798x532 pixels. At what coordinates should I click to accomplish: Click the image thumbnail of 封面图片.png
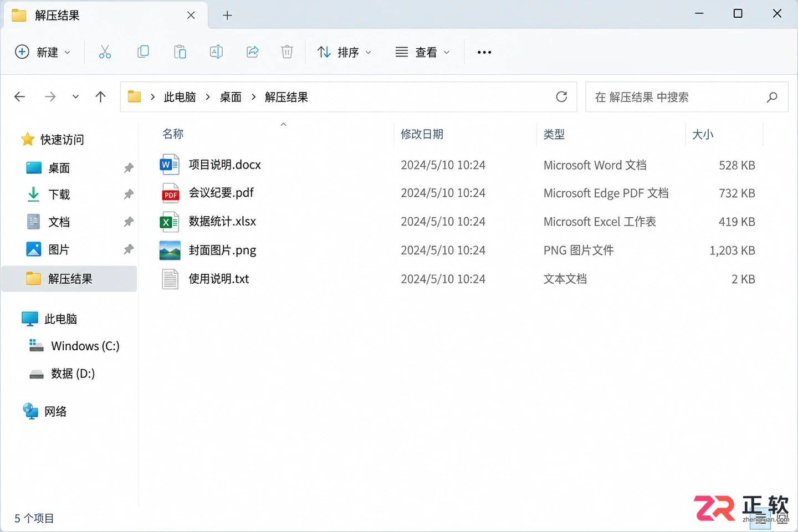[x=170, y=250]
